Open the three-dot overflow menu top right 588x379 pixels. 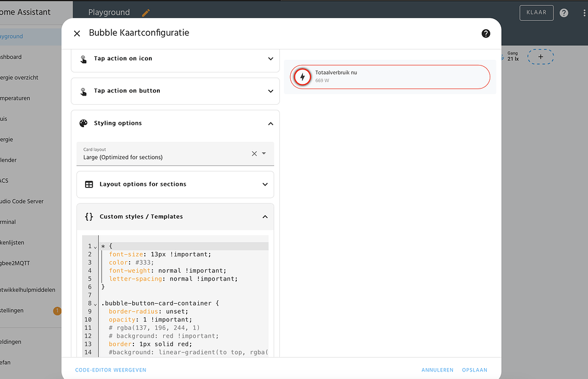pyautogui.click(x=583, y=12)
